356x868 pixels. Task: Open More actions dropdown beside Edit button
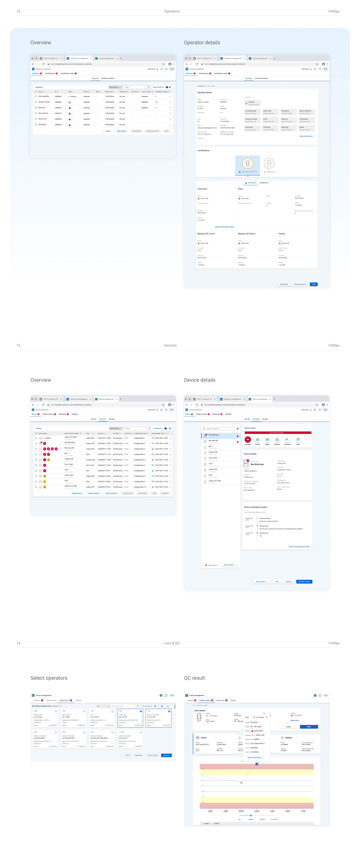262,581
